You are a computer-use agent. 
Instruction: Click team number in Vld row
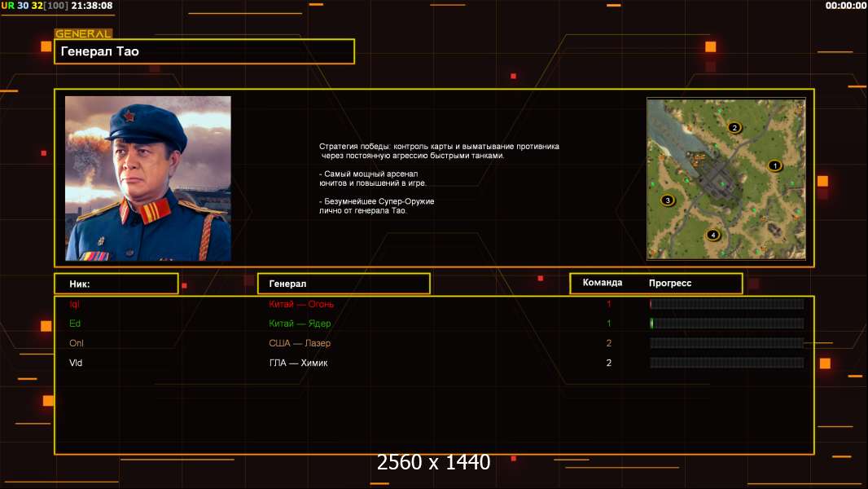609,363
